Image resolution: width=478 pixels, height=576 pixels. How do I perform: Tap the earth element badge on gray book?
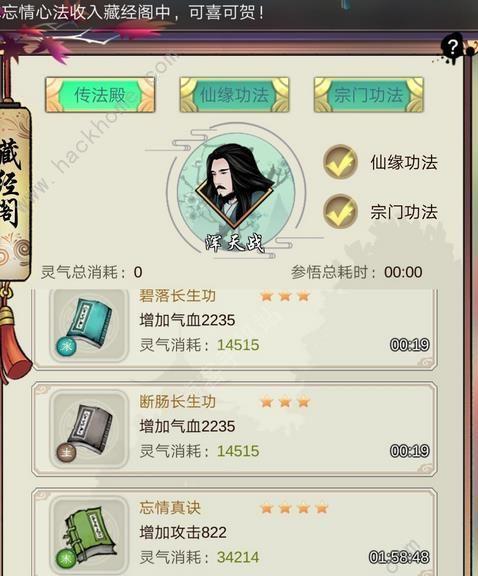click(x=66, y=452)
